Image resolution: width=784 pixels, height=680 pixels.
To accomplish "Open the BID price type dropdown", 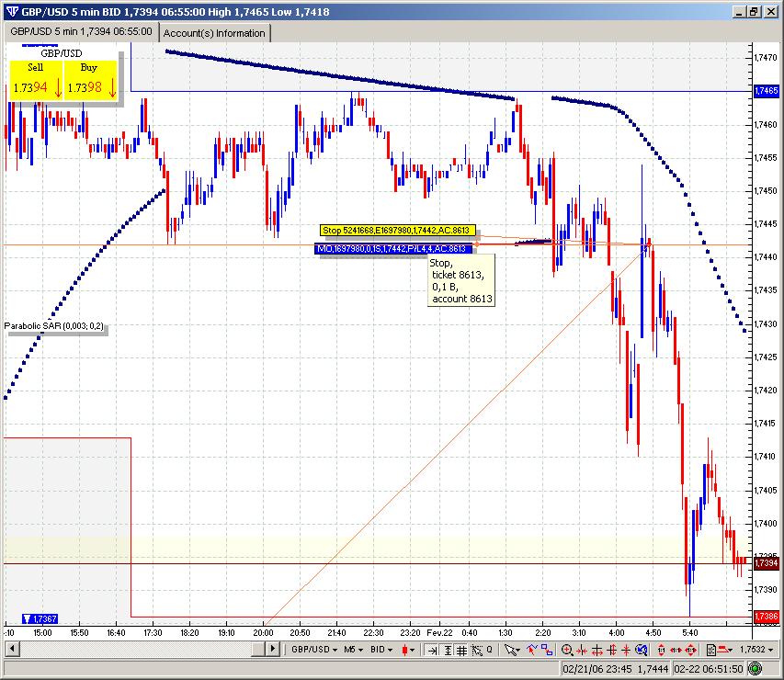I will [381, 650].
